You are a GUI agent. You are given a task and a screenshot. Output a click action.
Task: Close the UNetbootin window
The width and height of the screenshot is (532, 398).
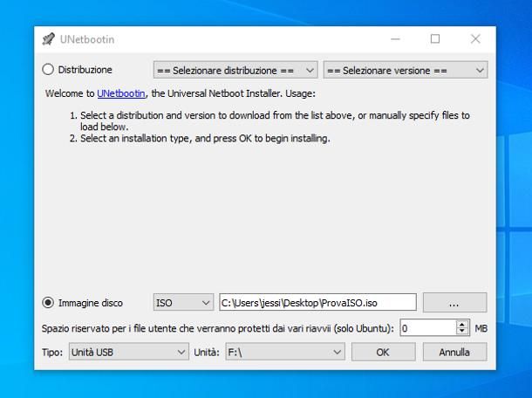point(475,39)
